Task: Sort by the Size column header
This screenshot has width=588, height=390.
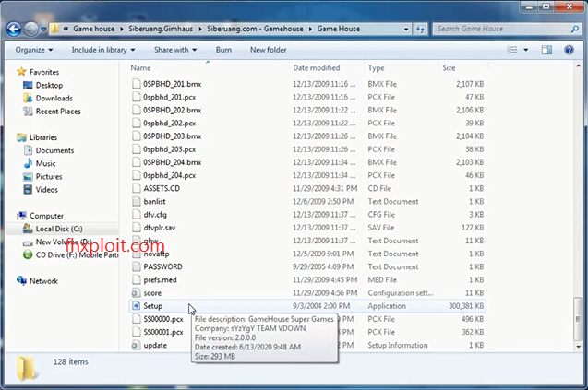Action: click(449, 68)
